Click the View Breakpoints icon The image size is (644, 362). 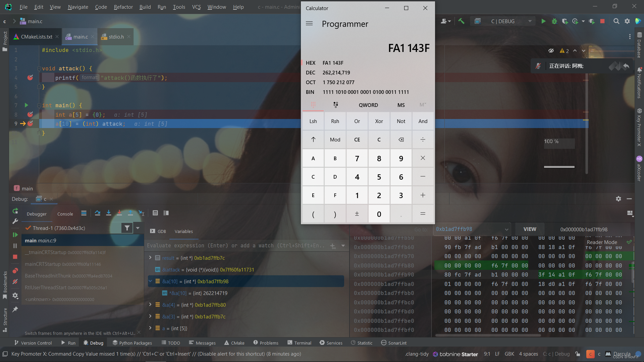pyautogui.click(x=15, y=270)
